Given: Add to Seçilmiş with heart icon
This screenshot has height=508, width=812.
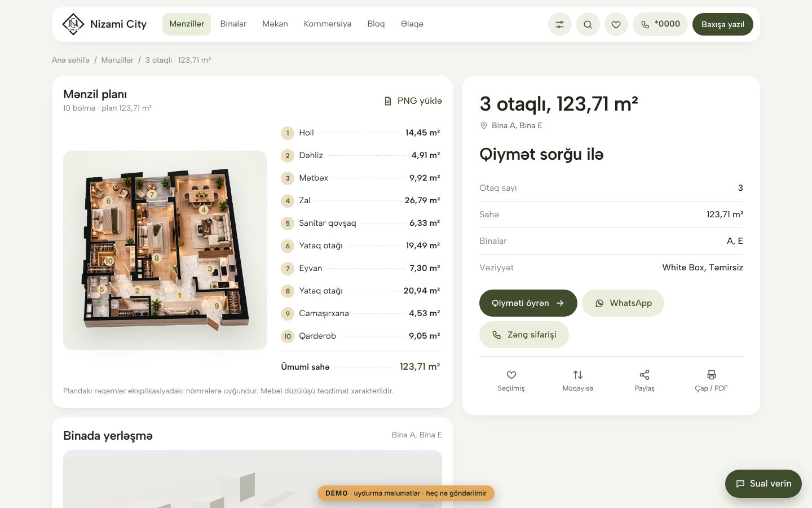Looking at the screenshot, I should tap(511, 375).
